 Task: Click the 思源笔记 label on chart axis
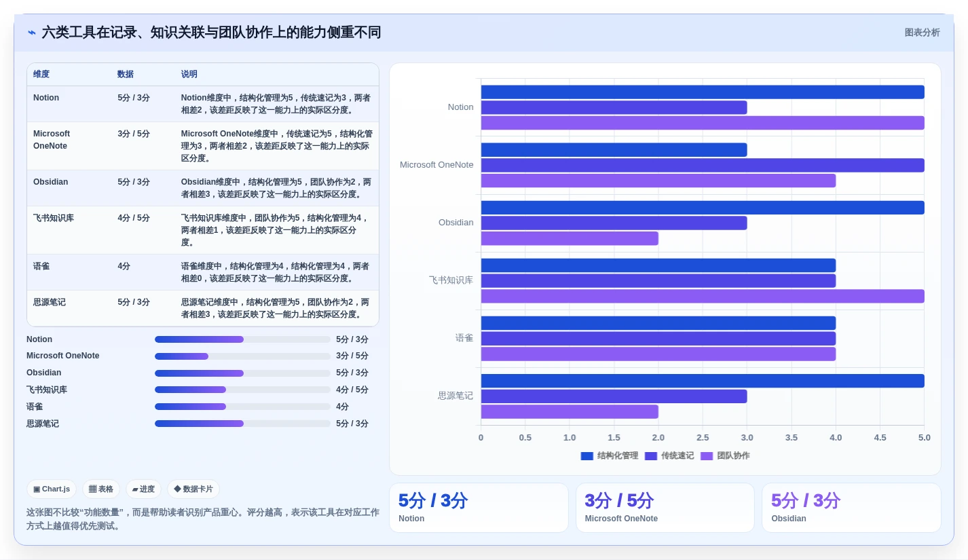tap(455, 396)
